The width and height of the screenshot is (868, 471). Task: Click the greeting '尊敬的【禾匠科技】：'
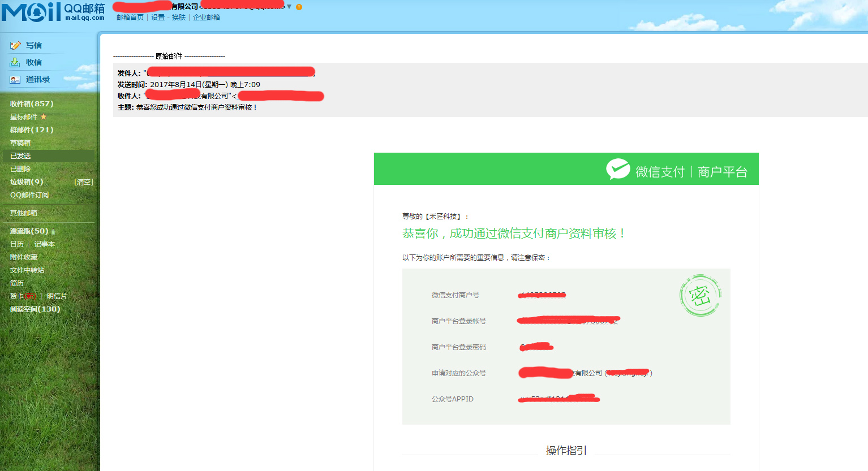pyautogui.click(x=436, y=217)
